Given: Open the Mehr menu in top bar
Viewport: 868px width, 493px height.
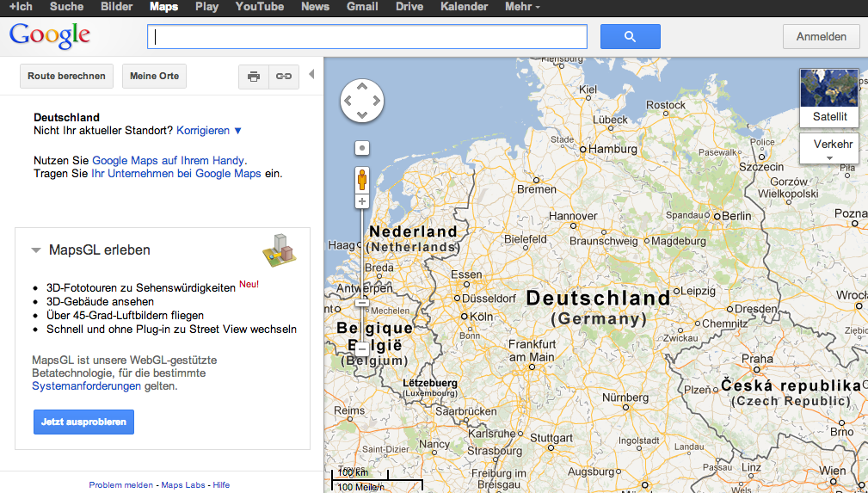Looking at the screenshot, I should point(522,7).
